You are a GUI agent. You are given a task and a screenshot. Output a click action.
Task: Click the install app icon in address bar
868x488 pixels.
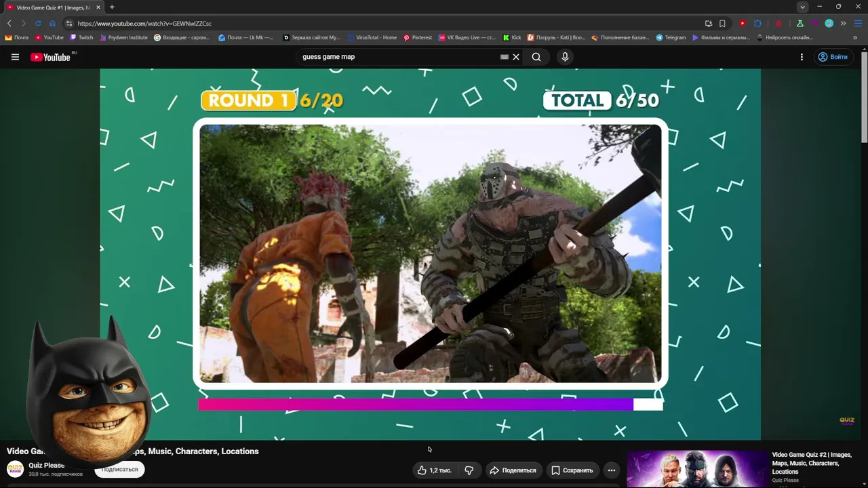(x=709, y=23)
